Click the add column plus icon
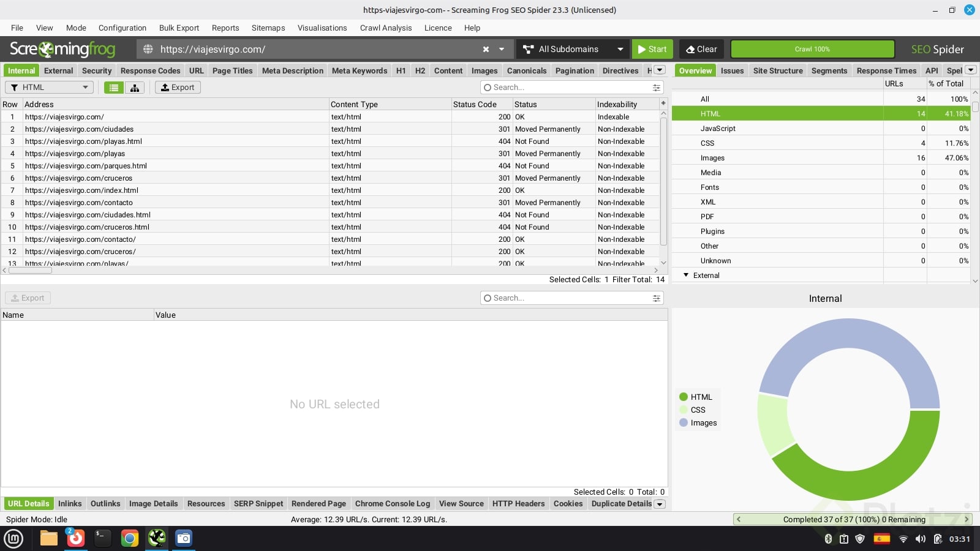This screenshot has height=551, width=980. point(663,103)
